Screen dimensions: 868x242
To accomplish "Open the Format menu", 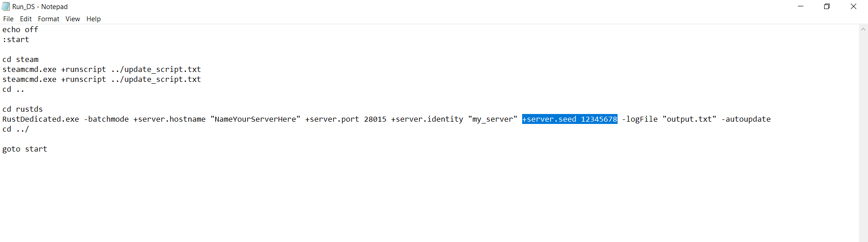I will coord(48,19).
